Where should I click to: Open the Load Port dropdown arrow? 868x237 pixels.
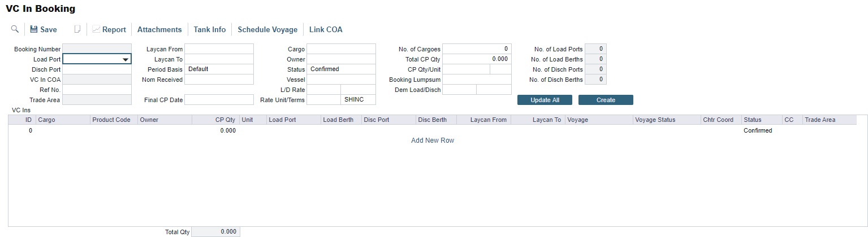click(x=125, y=59)
